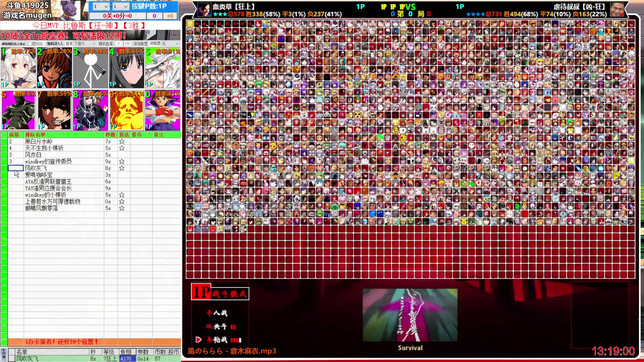Viewport: 644px width, 362px height.
Task: Open the 读配置 dropdown showing 无
Action: click(170, 44)
